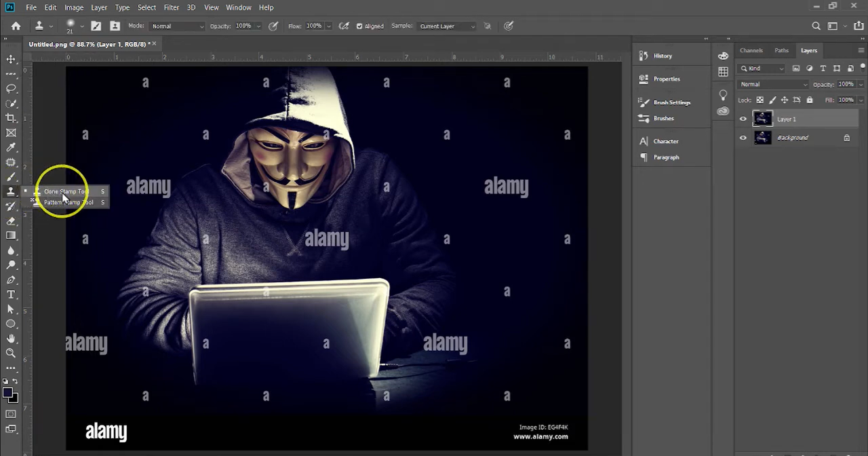Open the Image menu
Image resolution: width=868 pixels, height=456 pixels.
click(74, 7)
